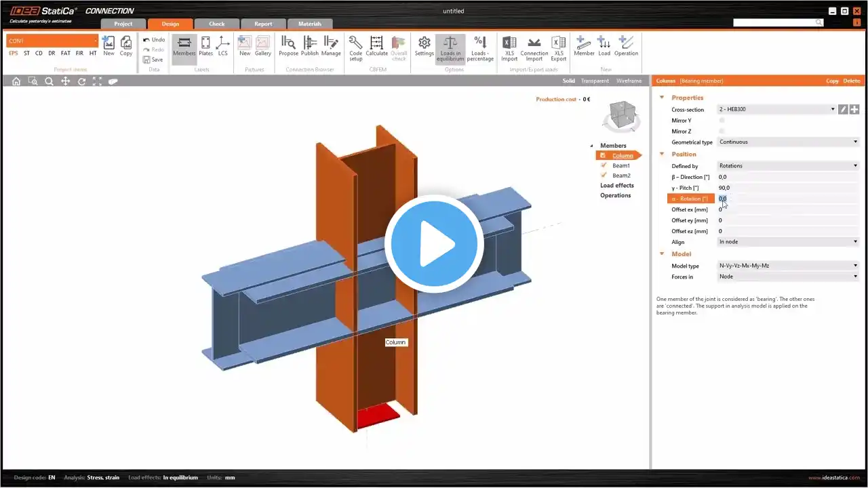This screenshot has width=868, height=488.
Task: Toggle the Mirror Y checkbox
Action: click(x=722, y=120)
